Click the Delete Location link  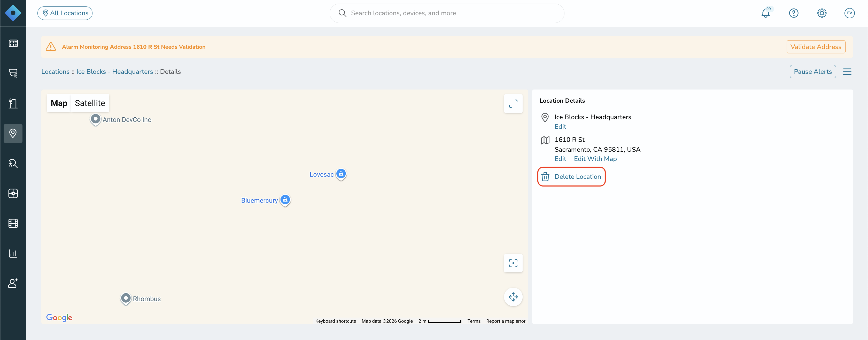pyautogui.click(x=578, y=177)
